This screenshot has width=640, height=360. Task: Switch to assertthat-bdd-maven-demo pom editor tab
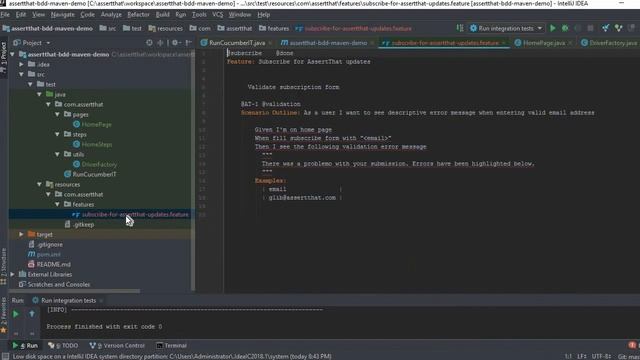tap(328, 42)
